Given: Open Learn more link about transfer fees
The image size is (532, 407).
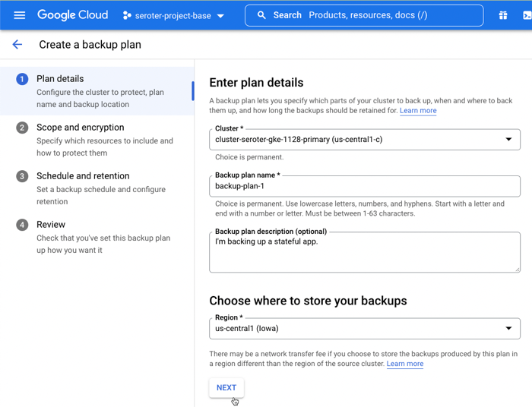Looking at the screenshot, I should click(405, 364).
